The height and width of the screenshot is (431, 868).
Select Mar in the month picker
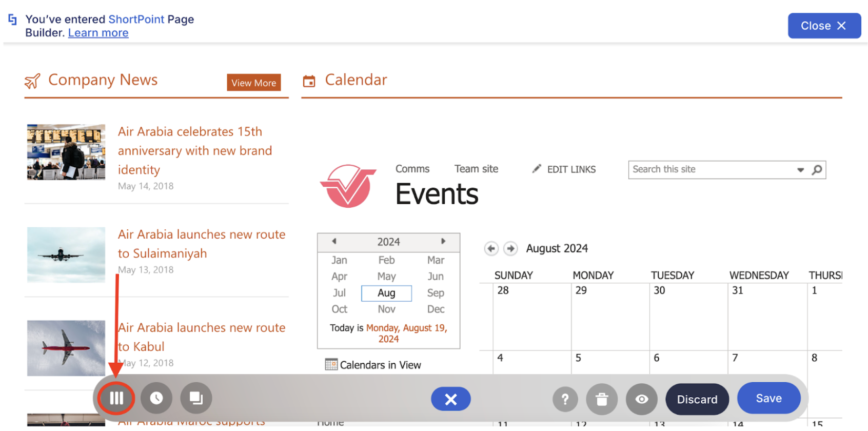(436, 260)
